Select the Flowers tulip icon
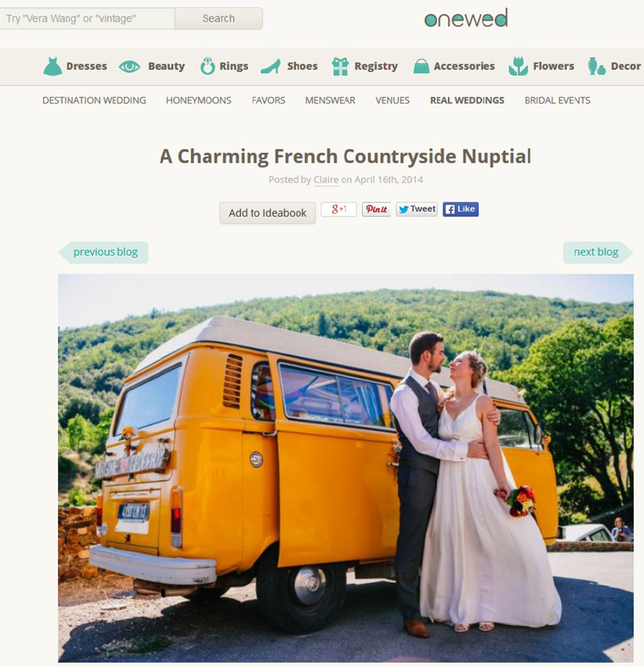Screen dimensions: 644x667 (518, 67)
